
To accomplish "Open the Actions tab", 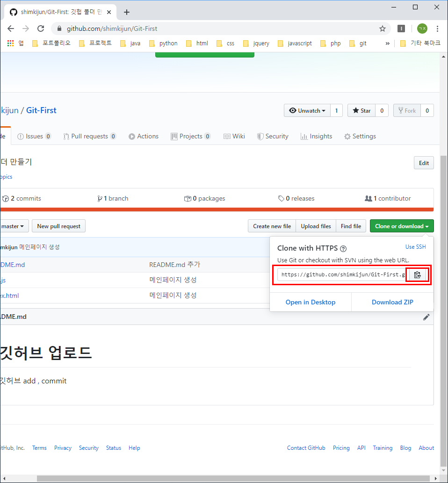I will [x=144, y=137].
